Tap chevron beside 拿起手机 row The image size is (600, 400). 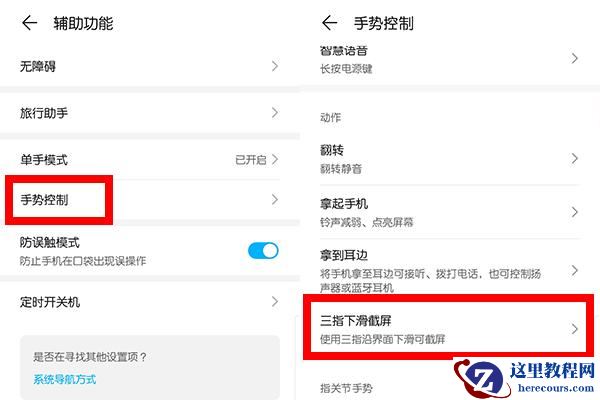tap(574, 212)
